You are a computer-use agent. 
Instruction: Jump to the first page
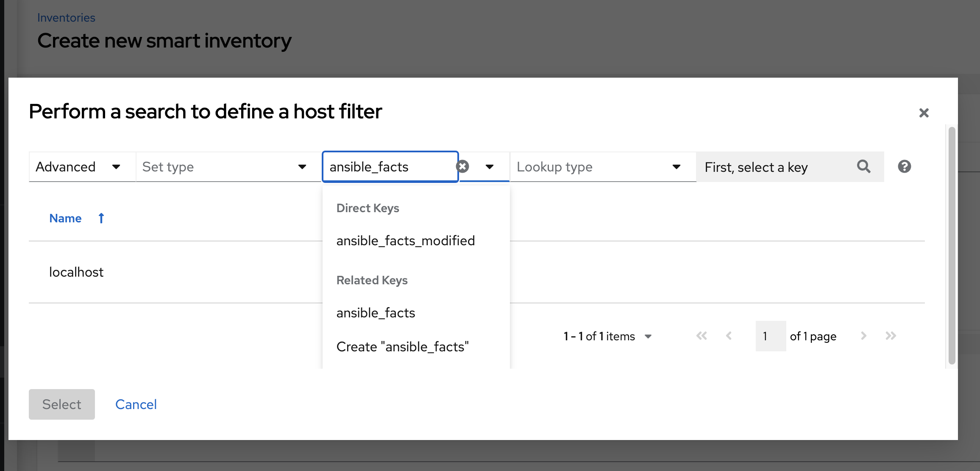tap(702, 336)
